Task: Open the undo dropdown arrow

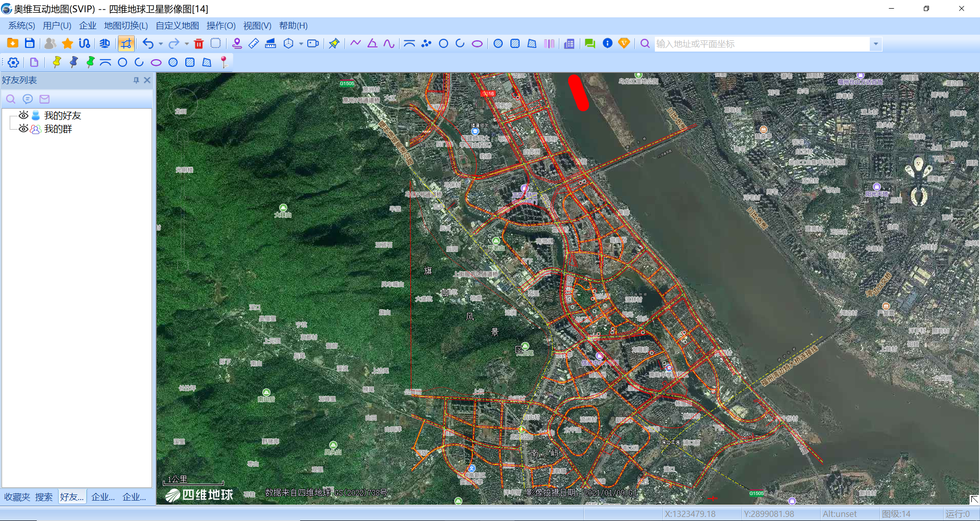Action: (x=160, y=43)
